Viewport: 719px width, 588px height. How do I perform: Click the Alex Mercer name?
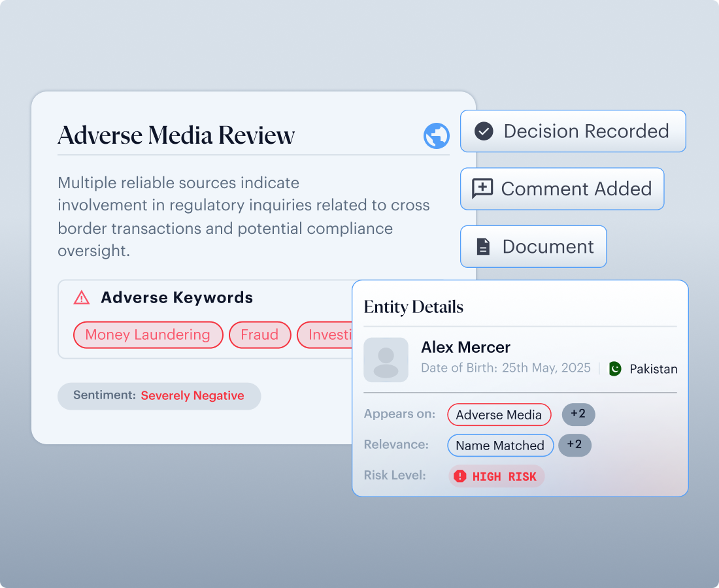point(465,348)
